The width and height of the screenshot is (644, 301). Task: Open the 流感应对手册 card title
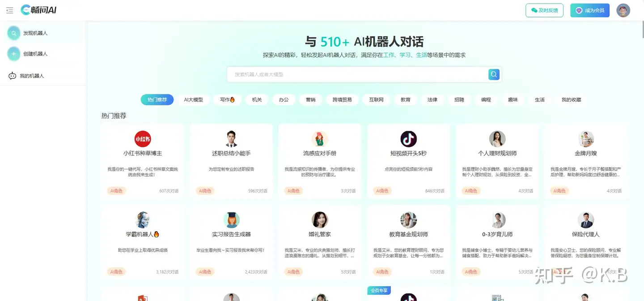pyautogui.click(x=320, y=153)
